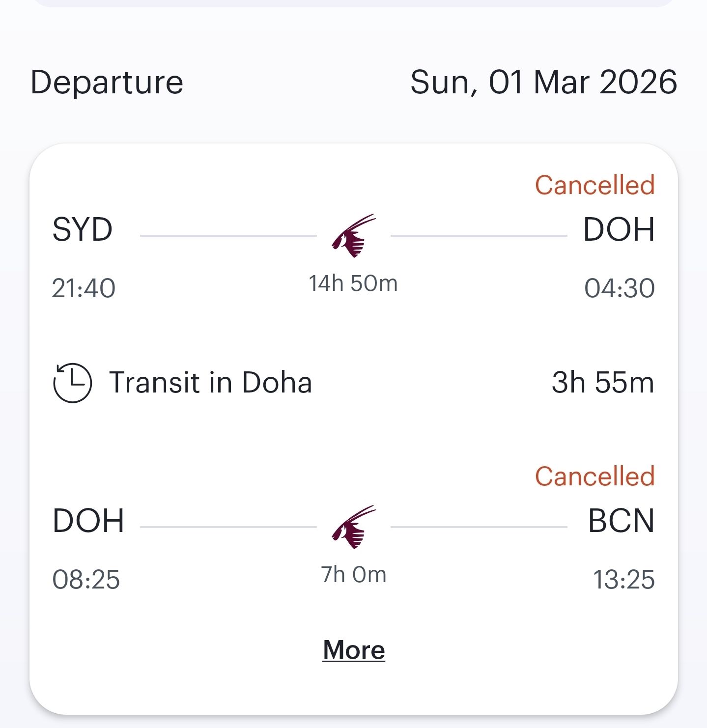
Task: Click Qatar Airways logo on SYD-DOH flight
Action: pos(353,235)
